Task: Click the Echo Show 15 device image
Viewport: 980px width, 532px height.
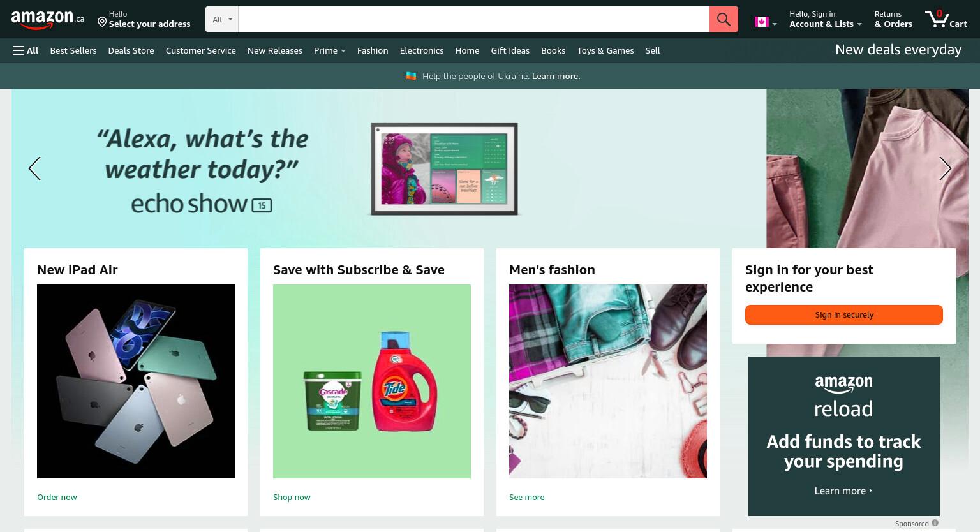Action: coord(444,169)
